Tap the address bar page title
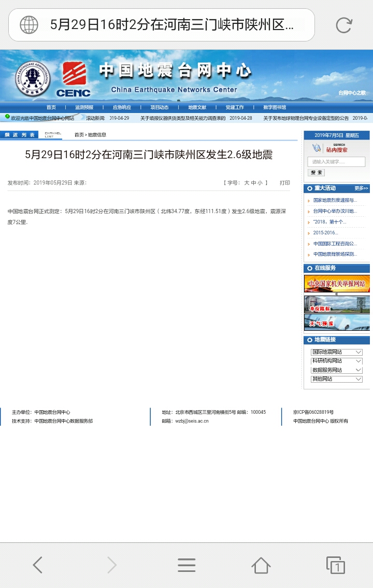Viewport: 373px width, 588px height. 171,25
